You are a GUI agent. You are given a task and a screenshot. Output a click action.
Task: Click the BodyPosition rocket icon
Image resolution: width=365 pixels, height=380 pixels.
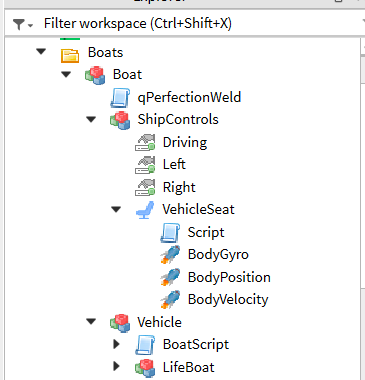170,277
